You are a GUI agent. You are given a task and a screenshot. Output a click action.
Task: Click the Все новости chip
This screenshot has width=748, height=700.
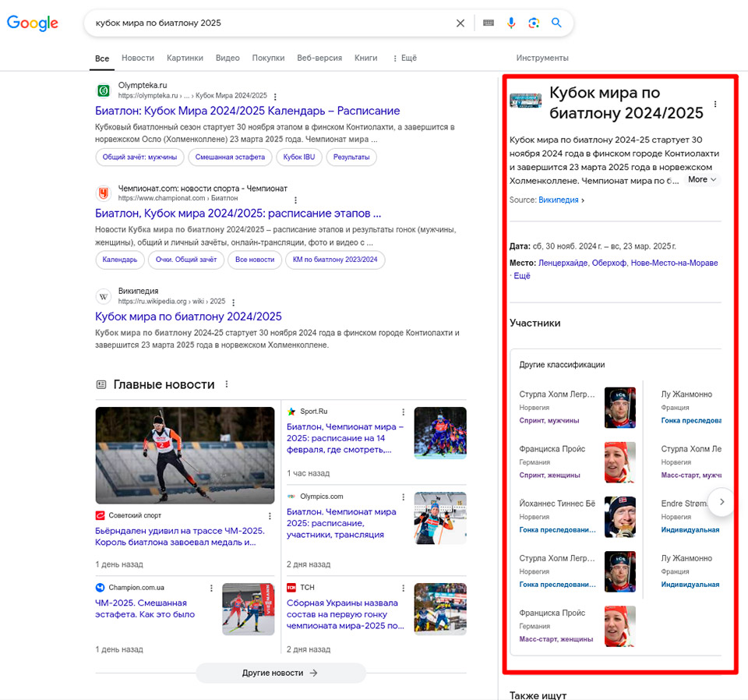(255, 260)
